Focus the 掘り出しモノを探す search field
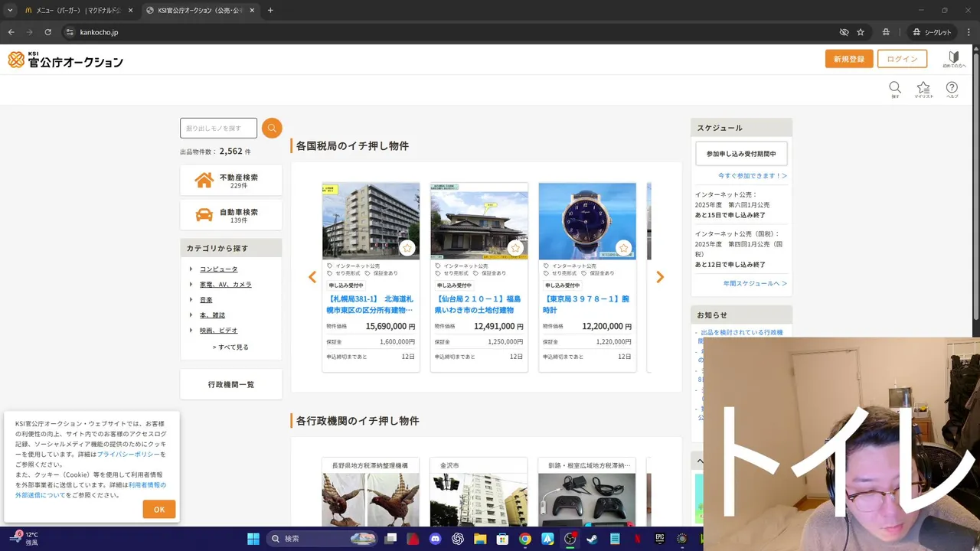Viewport: 980px width, 551px height. pos(218,128)
